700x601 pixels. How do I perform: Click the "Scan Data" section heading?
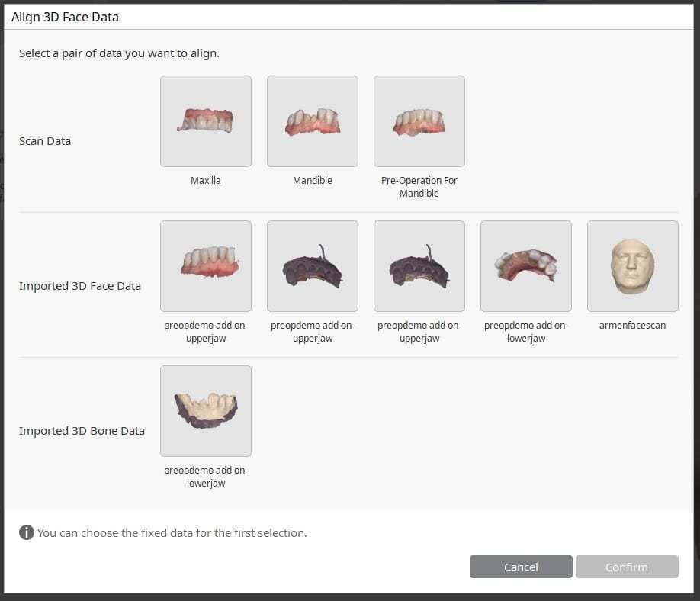45,141
